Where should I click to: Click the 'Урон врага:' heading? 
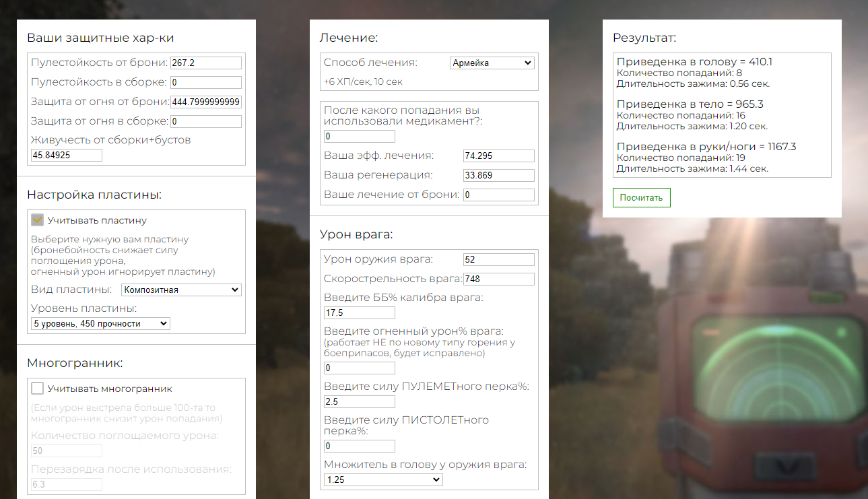356,234
